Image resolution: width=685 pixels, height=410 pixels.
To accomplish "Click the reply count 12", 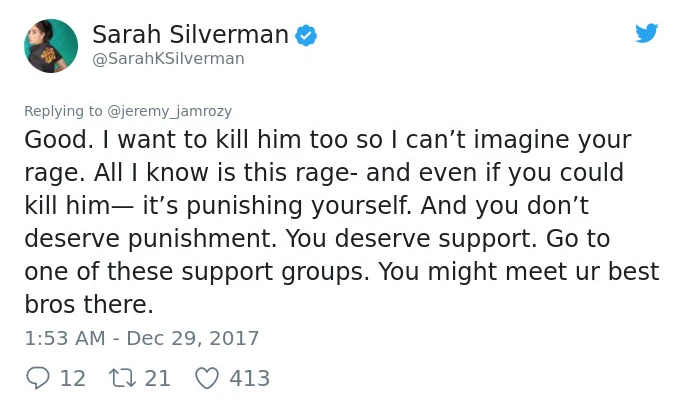I will [x=72, y=378].
